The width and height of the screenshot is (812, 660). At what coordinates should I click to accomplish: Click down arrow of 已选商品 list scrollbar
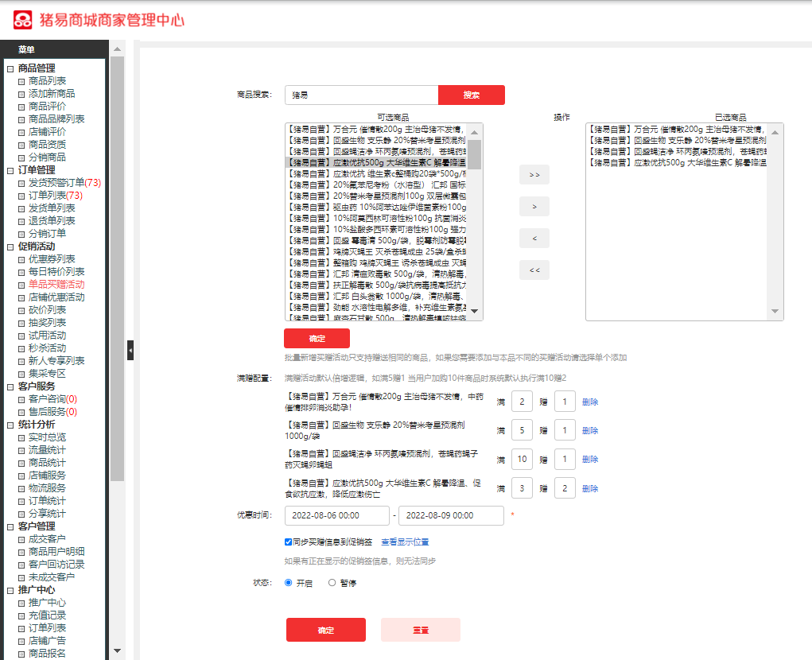[x=775, y=311]
